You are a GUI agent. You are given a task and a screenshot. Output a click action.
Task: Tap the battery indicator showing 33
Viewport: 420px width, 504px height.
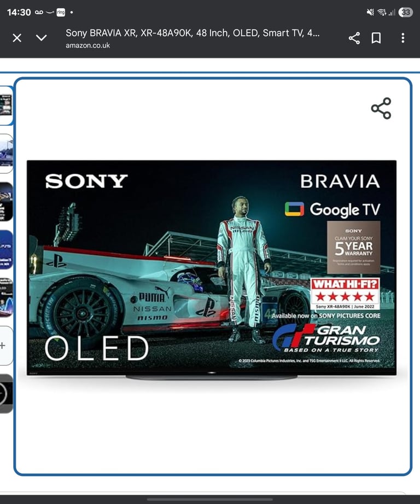pyautogui.click(x=406, y=12)
